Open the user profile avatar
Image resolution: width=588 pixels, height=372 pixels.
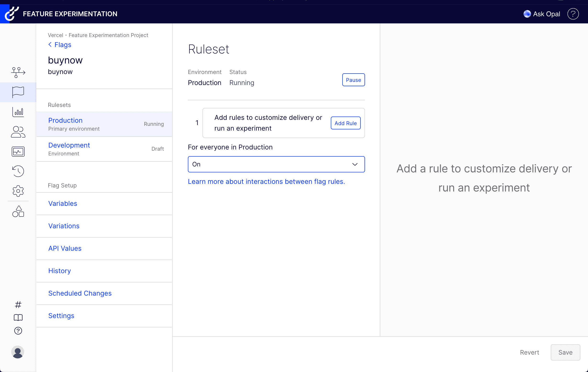(18, 352)
